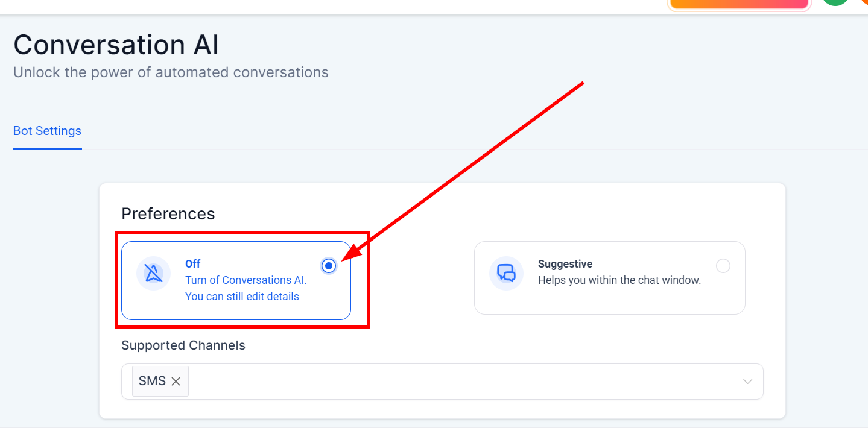
Task: Click the "Suggestive" option title text
Action: (x=565, y=264)
